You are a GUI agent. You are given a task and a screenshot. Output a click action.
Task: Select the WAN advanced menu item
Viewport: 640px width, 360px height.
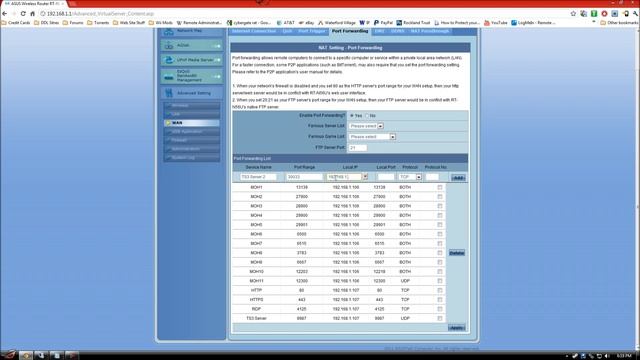pyautogui.click(x=191, y=123)
